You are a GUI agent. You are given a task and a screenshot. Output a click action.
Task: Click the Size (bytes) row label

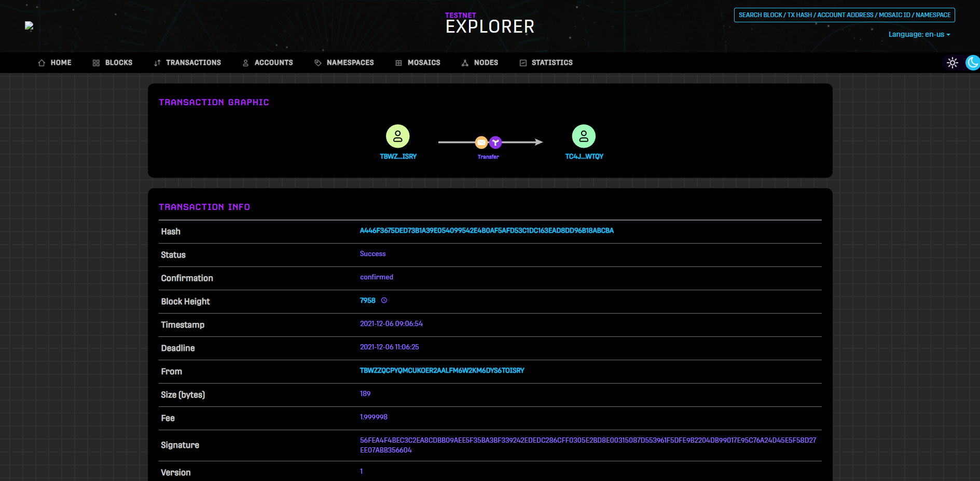[183, 395]
